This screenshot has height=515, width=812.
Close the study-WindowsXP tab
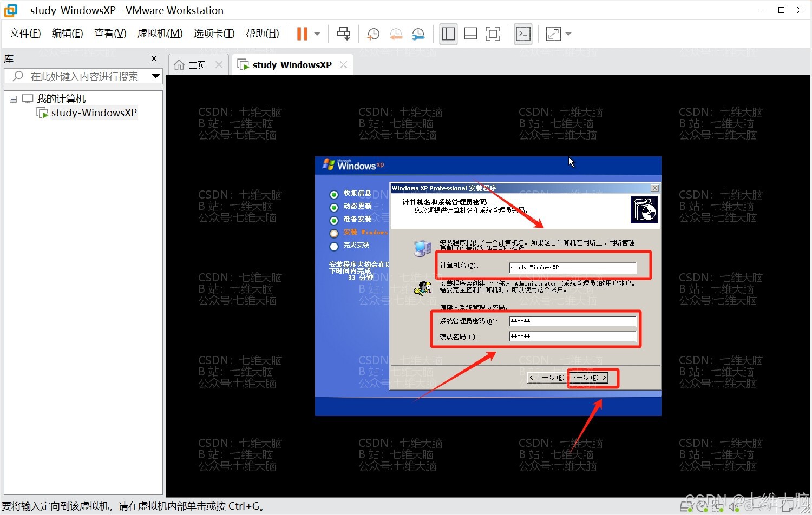pos(343,65)
